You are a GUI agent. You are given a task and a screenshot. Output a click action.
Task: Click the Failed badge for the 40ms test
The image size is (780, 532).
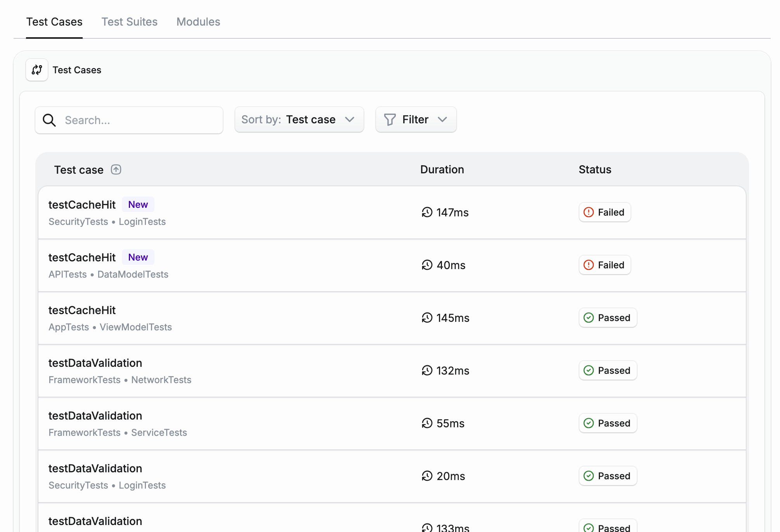[x=605, y=265]
